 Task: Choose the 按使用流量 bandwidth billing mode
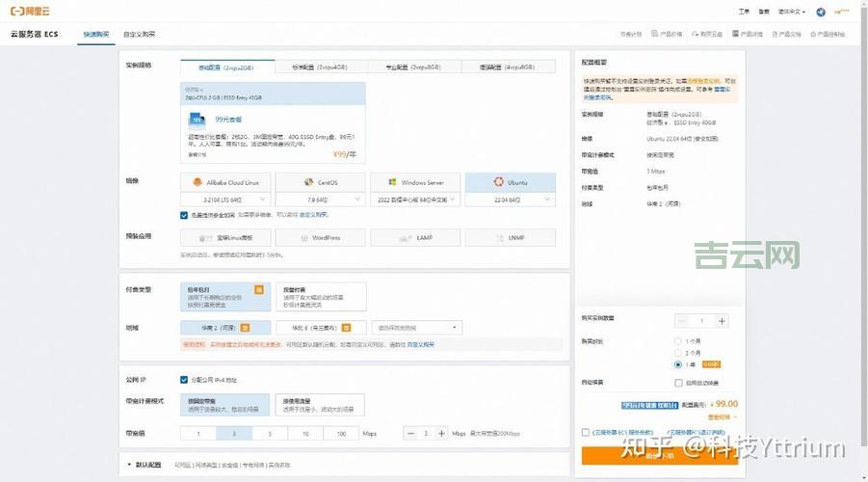(x=320, y=405)
